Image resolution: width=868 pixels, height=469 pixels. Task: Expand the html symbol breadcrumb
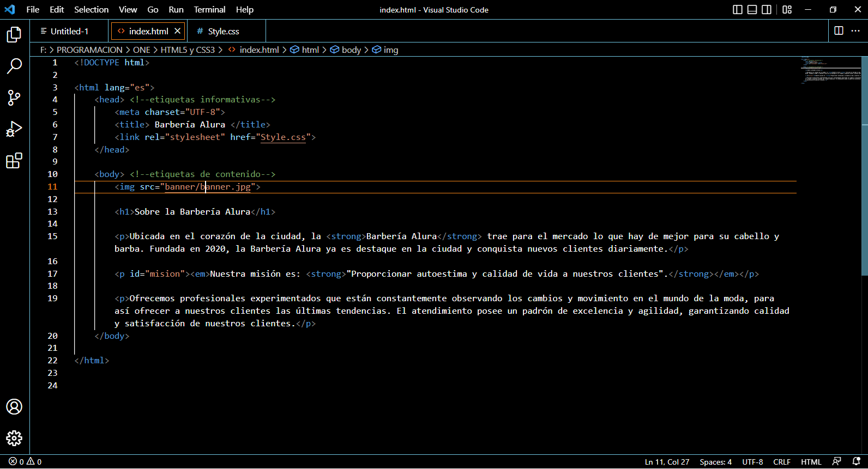305,50
